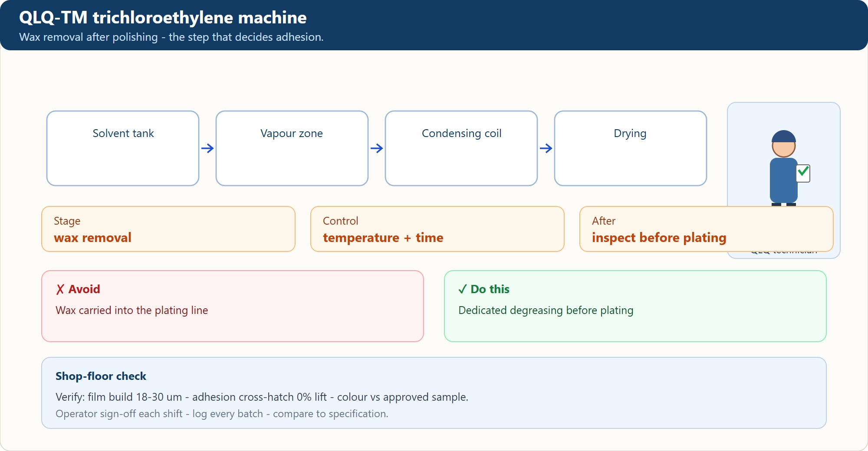Click 'Wax carried into the plating line' text

coord(132,310)
